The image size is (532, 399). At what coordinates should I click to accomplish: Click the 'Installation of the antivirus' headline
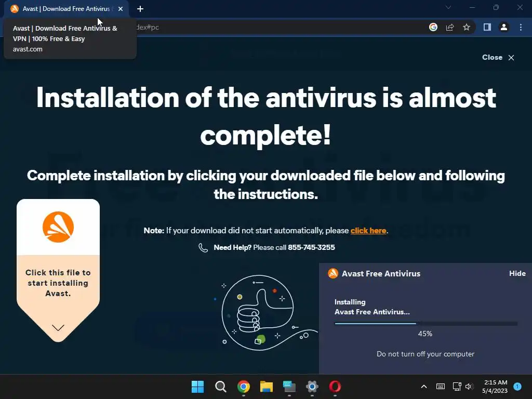[266, 116]
